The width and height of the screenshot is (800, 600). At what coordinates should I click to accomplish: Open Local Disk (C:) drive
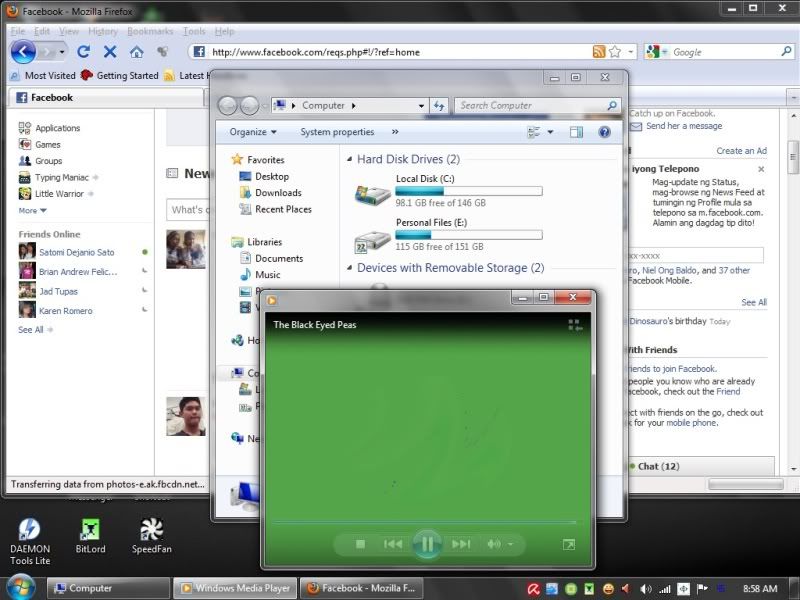[x=448, y=191]
